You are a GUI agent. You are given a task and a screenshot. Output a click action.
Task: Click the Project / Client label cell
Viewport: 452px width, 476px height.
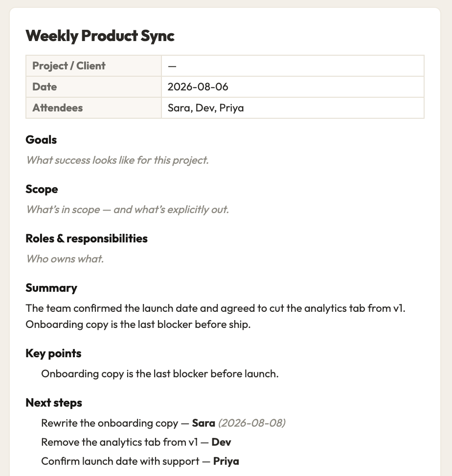(x=93, y=66)
